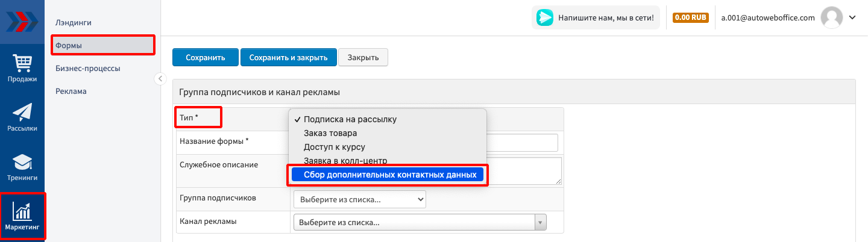This screenshot has width=868, height=242.
Task: Choose Заказ товара from type list
Action: coord(330,133)
